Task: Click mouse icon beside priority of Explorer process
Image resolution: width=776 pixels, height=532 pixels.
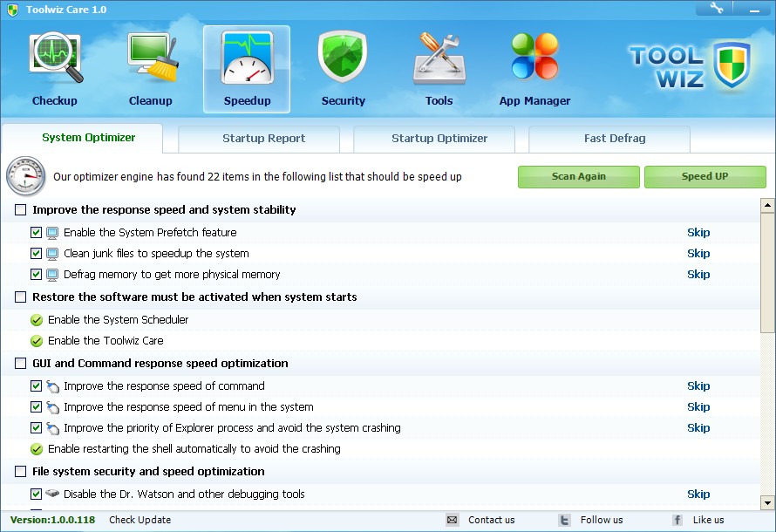Action: click(52, 428)
